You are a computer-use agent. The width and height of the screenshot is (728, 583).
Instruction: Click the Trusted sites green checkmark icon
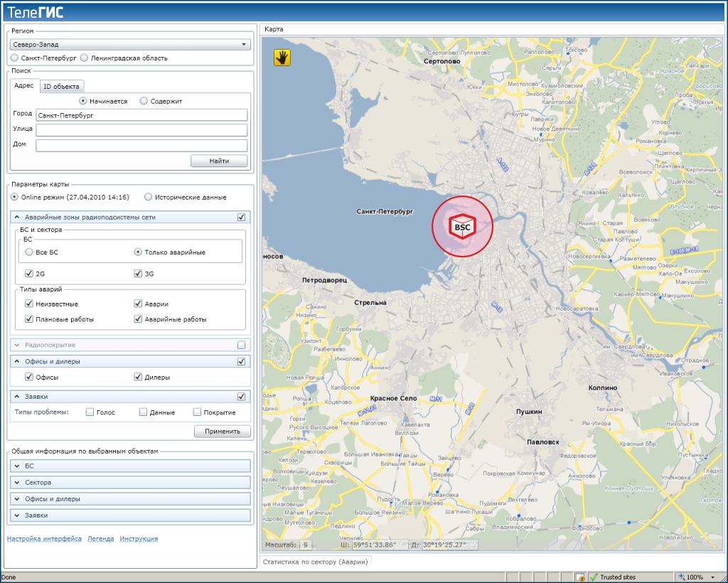[x=594, y=577]
